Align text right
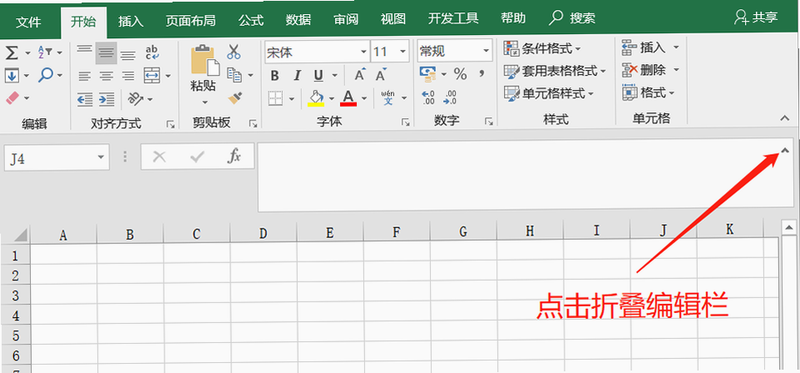 tap(128, 76)
